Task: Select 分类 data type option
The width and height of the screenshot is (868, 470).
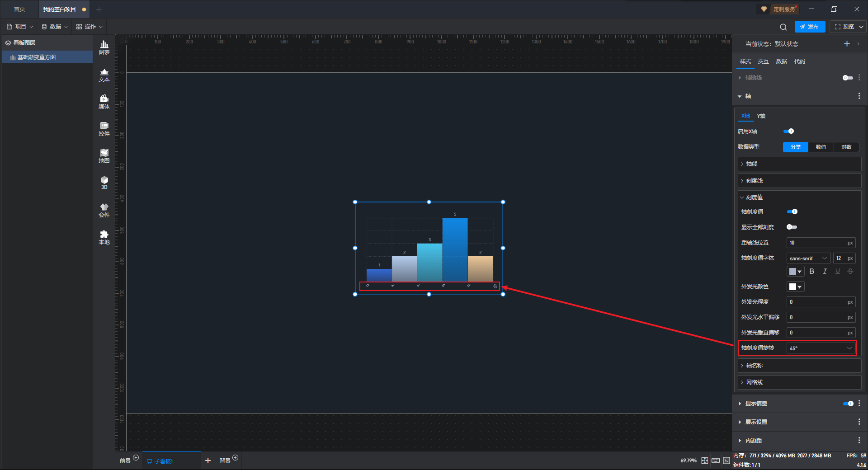Action: coord(796,147)
